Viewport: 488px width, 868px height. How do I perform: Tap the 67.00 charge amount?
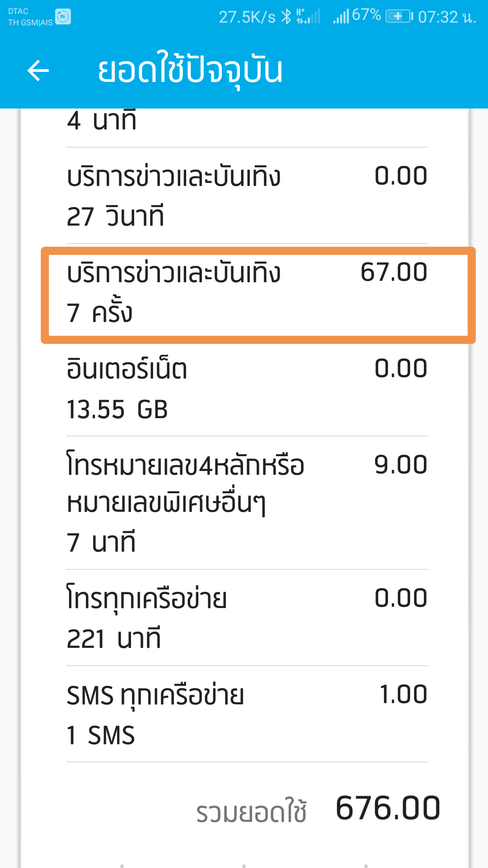[x=394, y=273]
